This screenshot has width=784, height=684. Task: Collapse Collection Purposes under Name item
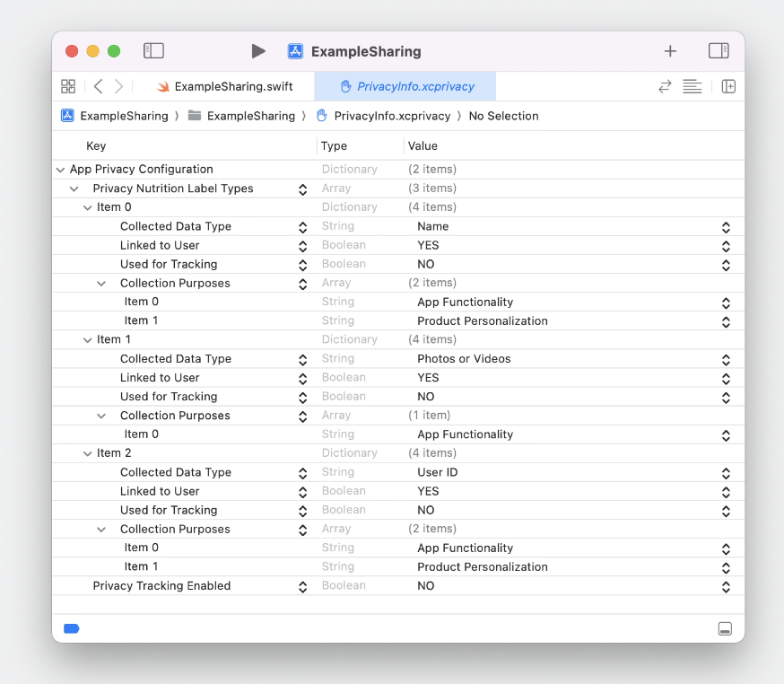(101, 284)
